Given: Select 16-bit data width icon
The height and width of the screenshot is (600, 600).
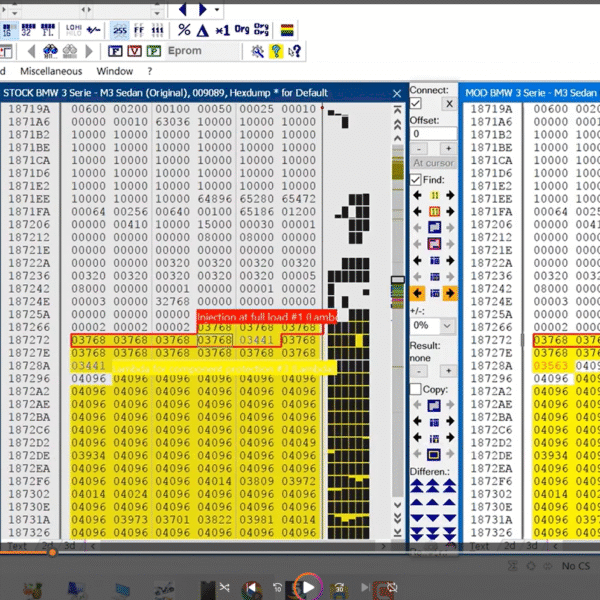Looking at the screenshot, I should pos(8,30).
